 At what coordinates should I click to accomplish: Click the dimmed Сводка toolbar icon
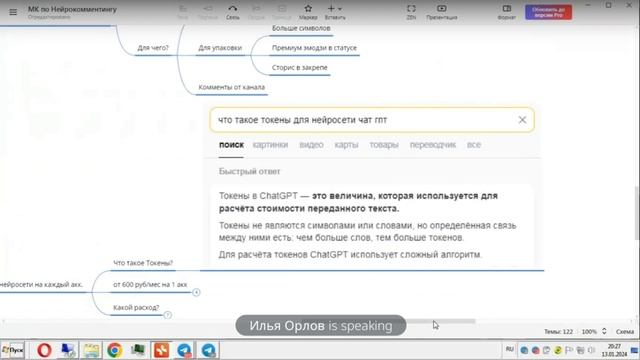[x=256, y=12]
